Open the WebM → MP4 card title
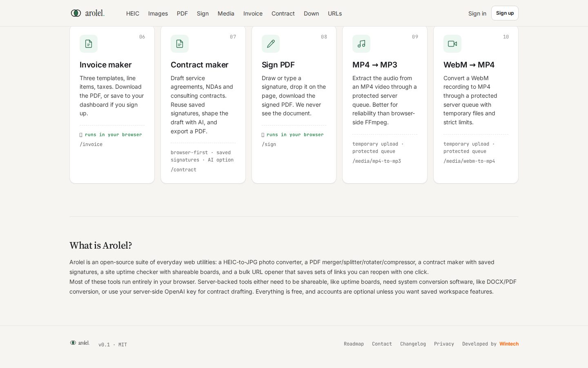This screenshot has height=368, width=588. point(469,65)
